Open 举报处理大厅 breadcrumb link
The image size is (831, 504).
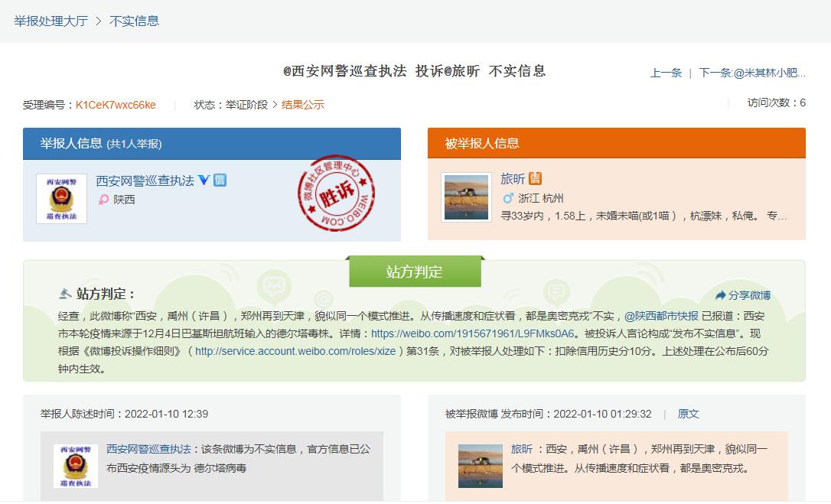tap(51, 21)
